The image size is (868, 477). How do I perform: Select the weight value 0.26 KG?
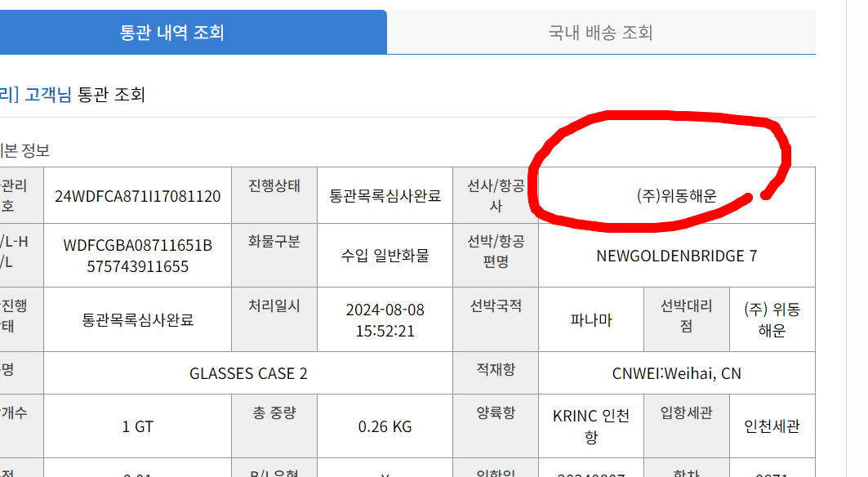tap(385, 426)
